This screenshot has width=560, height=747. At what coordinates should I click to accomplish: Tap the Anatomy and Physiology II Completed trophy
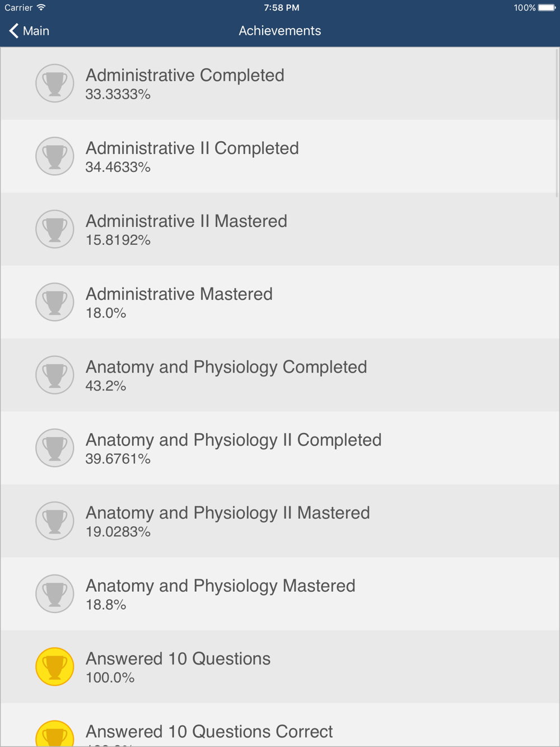(x=55, y=448)
